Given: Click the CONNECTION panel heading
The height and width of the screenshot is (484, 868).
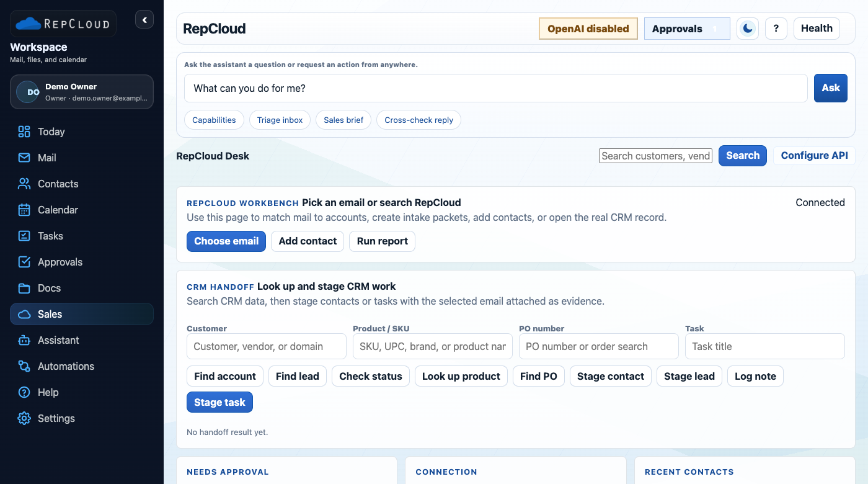Looking at the screenshot, I should pyautogui.click(x=446, y=472).
